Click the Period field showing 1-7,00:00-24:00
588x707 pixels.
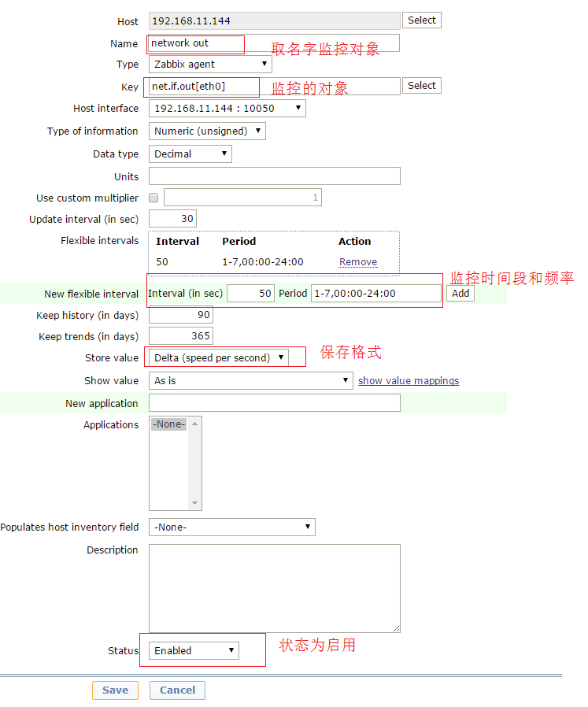coord(376,294)
